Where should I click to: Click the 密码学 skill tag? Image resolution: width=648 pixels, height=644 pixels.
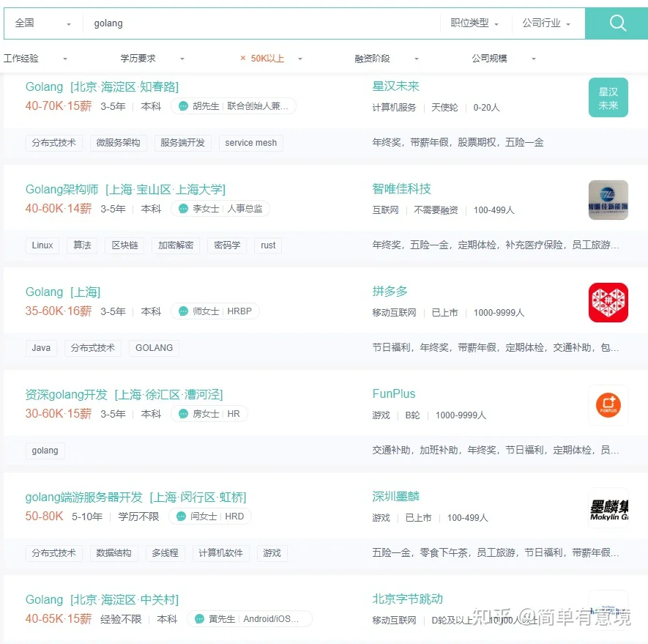click(227, 245)
